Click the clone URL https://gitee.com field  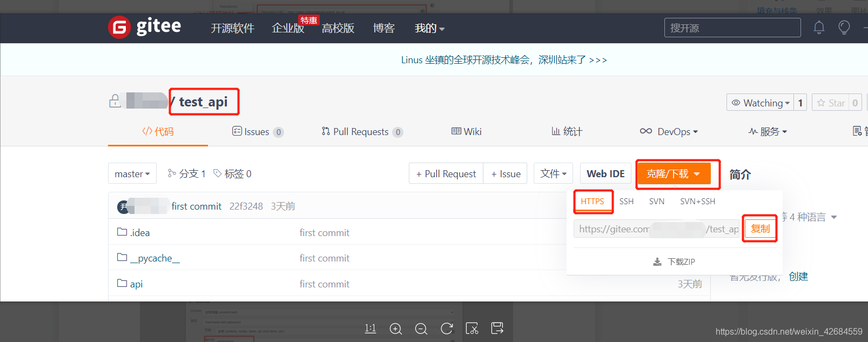pos(656,229)
